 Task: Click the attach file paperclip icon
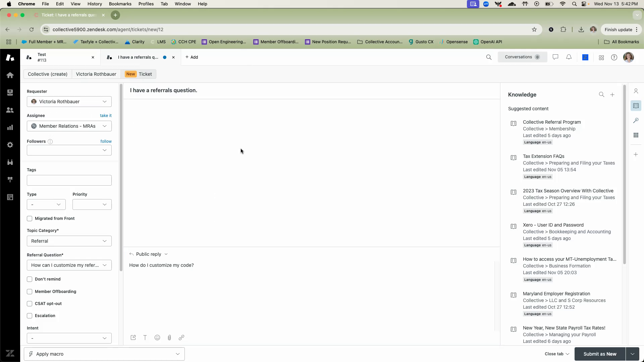click(x=169, y=338)
